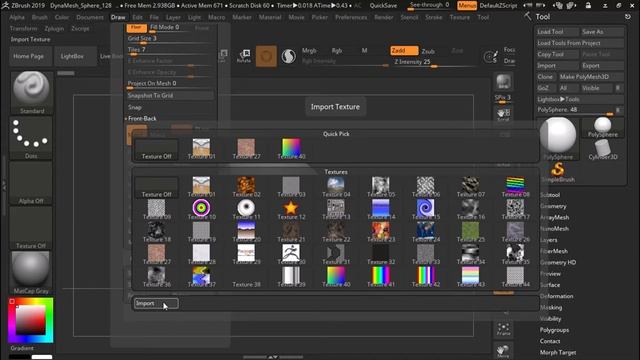Choose Texture 11 eyeball texture
This screenshot has width=640, height=360.
click(246, 210)
